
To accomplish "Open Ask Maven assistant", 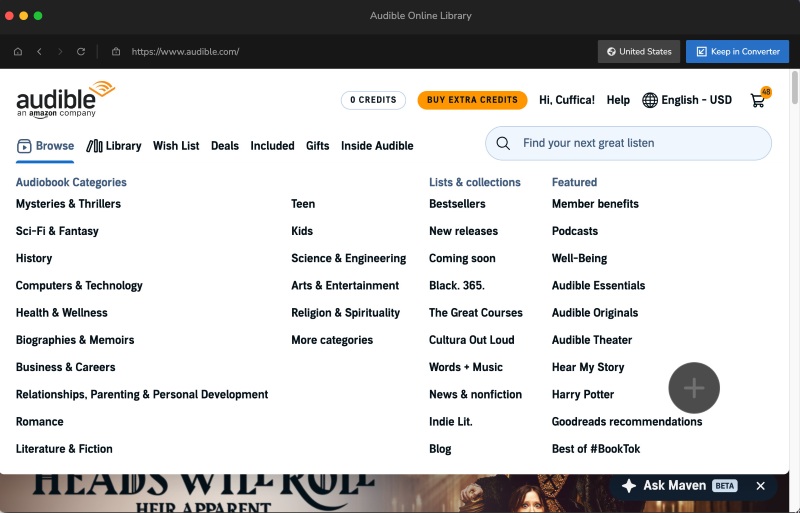I will point(678,485).
